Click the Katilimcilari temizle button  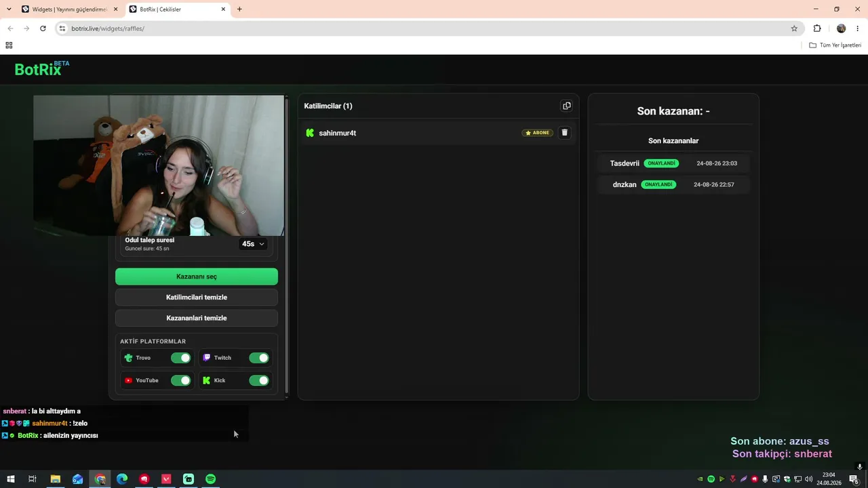pos(197,298)
